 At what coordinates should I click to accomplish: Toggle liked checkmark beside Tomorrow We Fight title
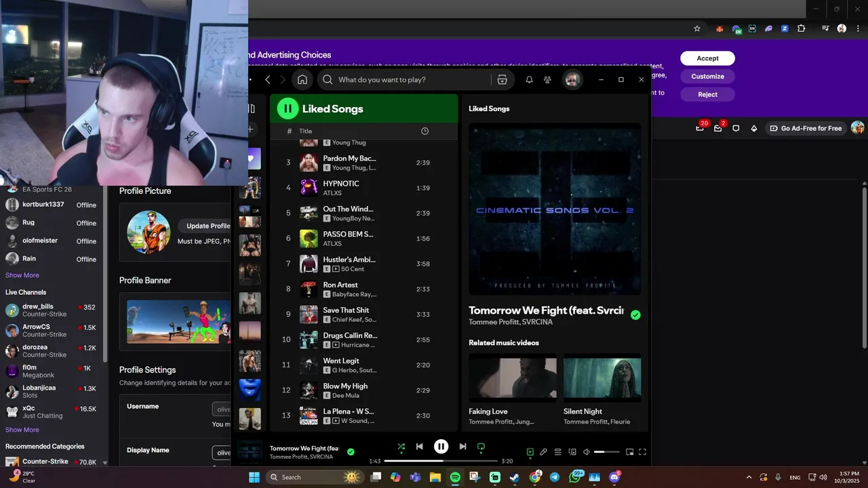(635, 315)
